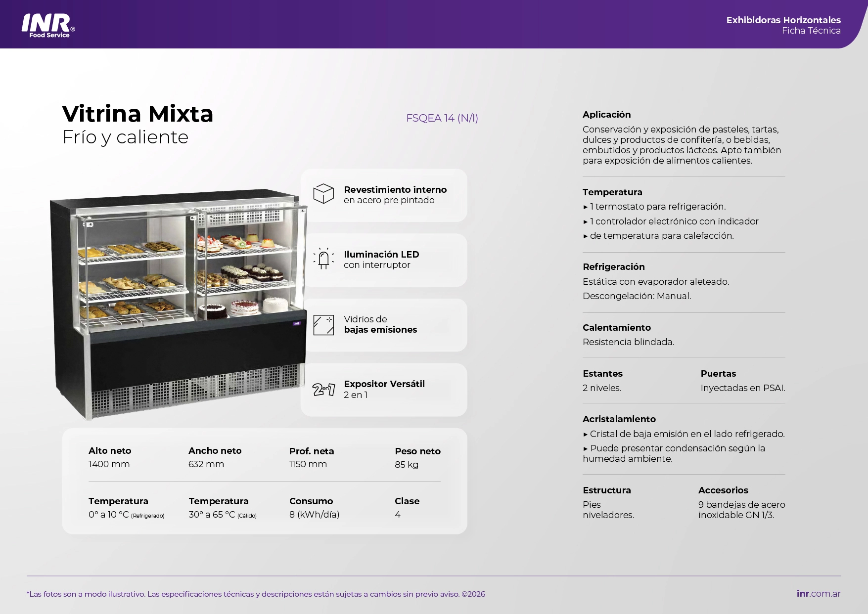Click the display case product image
Image resolution: width=868 pixels, height=614 pixels.
coord(178,304)
